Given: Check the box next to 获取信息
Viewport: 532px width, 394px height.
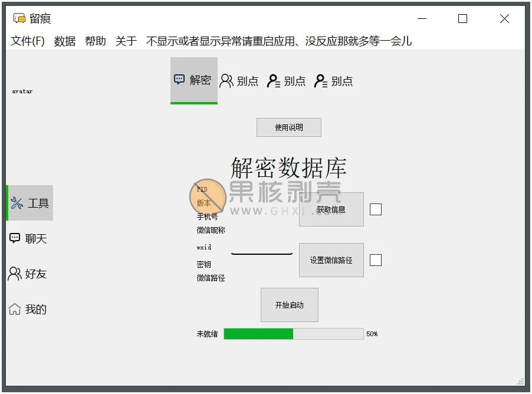Looking at the screenshot, I should [x=376, y=209].
